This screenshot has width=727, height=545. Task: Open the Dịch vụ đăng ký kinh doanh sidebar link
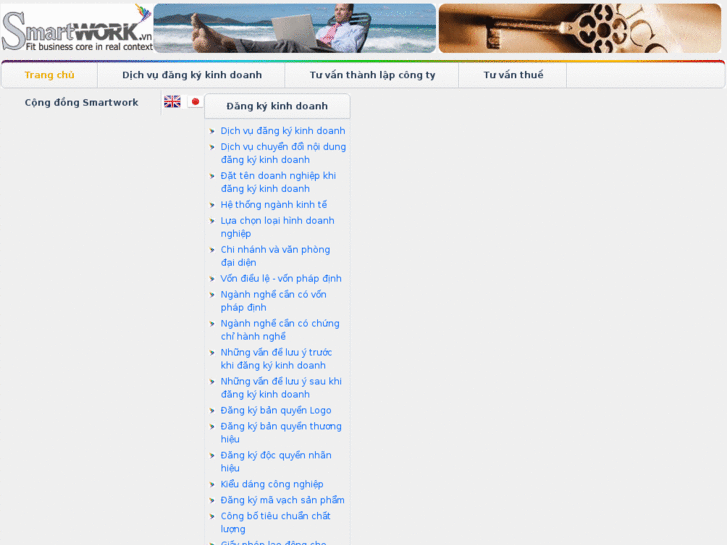(283, 131)
